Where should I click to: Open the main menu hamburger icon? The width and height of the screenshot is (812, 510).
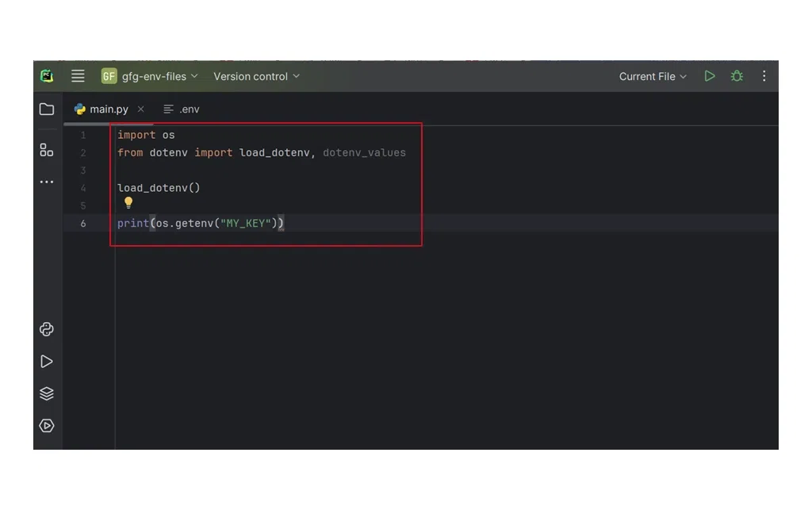[x=77, y=76]
